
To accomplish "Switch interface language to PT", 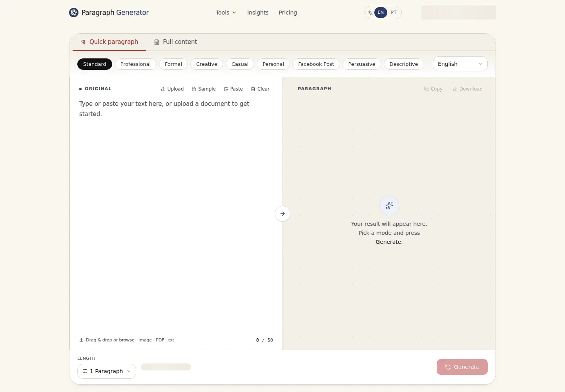I will 394,13.
